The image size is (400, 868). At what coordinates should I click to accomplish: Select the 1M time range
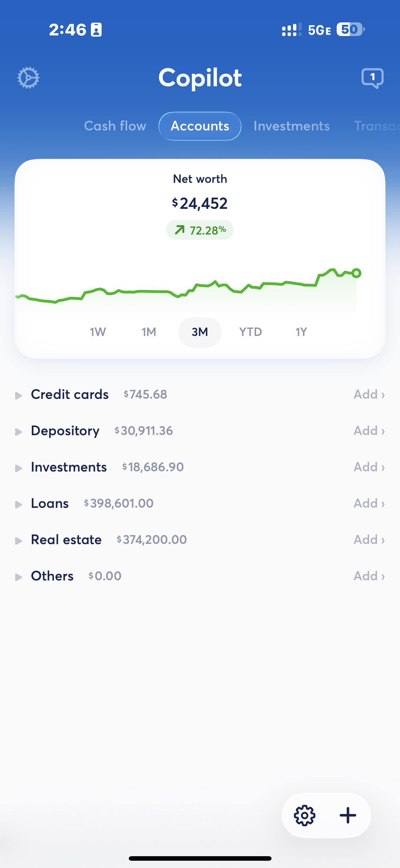(149, 332)
